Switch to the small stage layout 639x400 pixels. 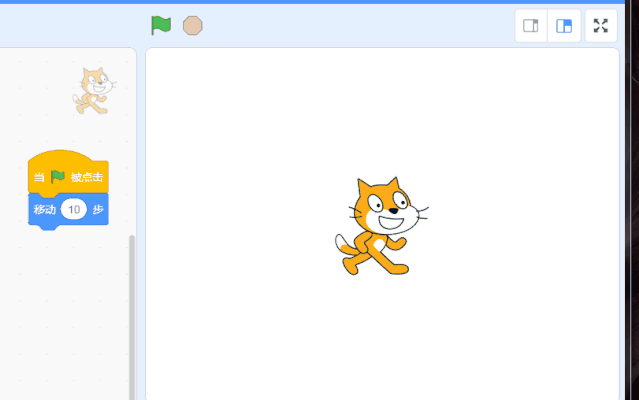click(531, 26)
